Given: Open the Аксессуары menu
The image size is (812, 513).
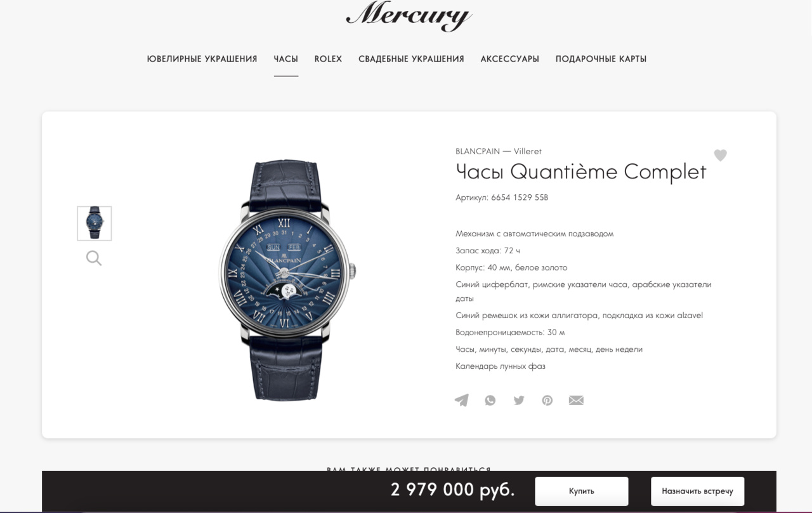Looking at the screenshot, I should [510, 59].
